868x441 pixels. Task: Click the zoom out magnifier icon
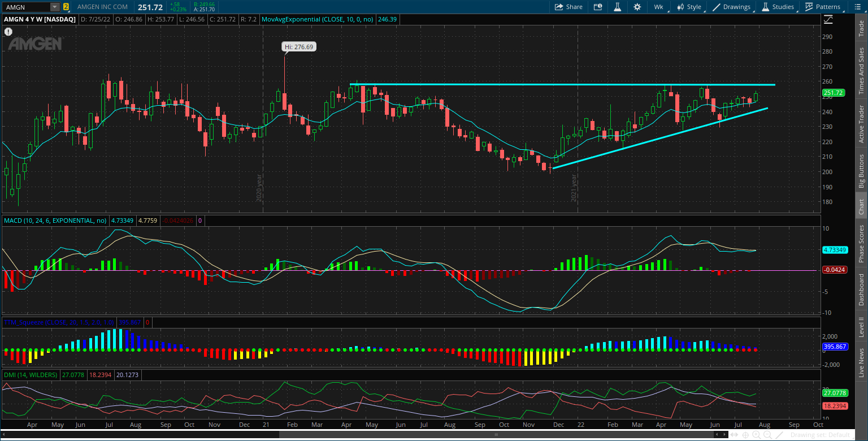(768, 435)
